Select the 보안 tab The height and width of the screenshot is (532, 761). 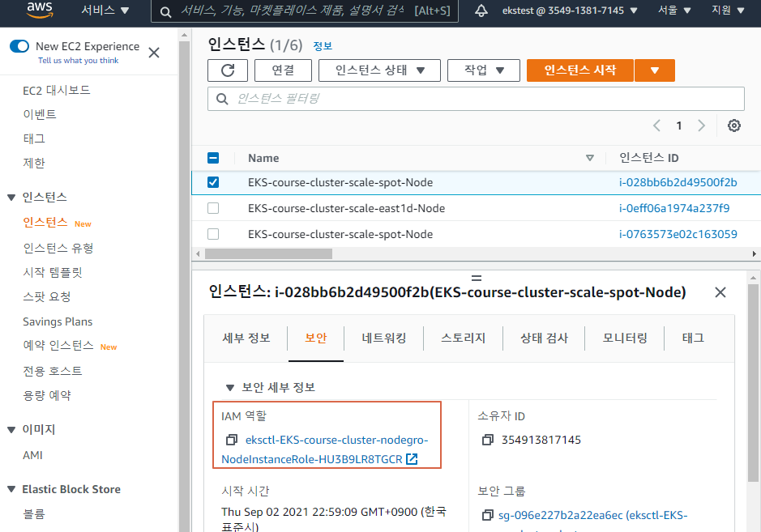(x=316, y=338)
